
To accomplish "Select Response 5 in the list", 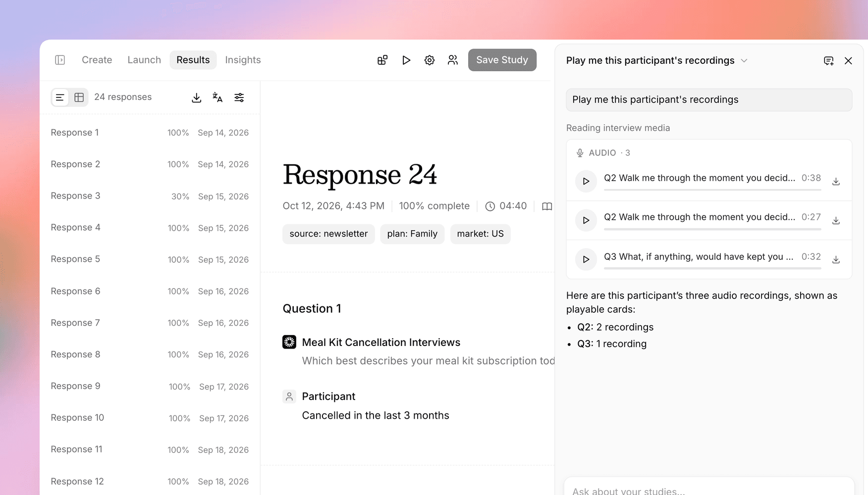I will (150, 259).
